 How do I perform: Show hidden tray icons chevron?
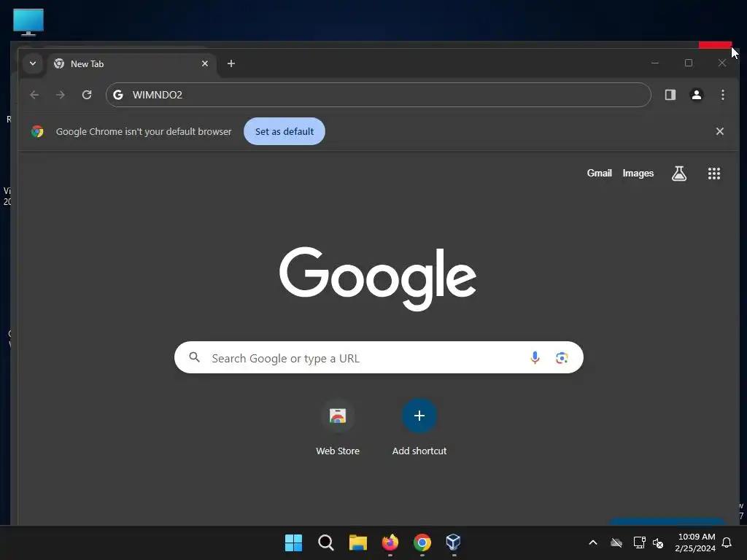(593, 542)
